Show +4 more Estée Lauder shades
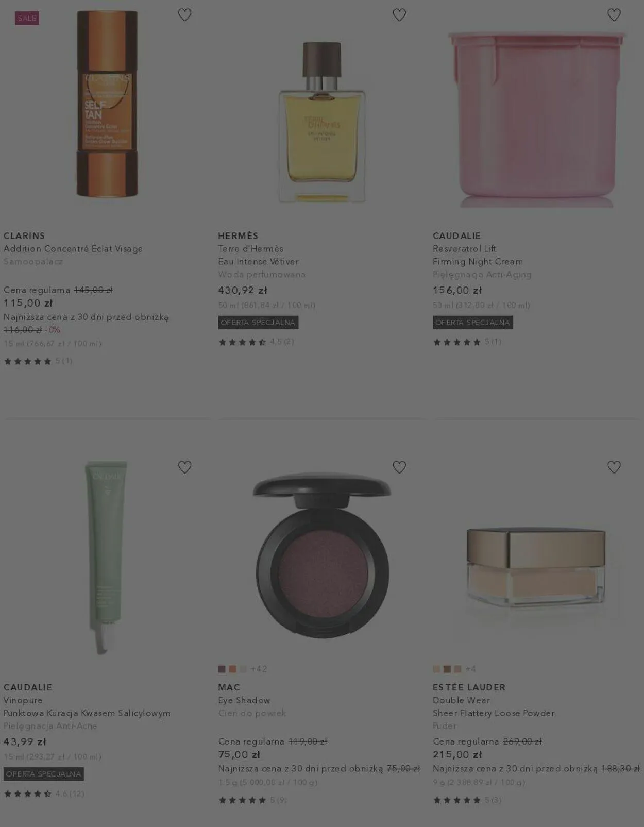The height and width of the screenshot is (827, 644). click(470, 669)
